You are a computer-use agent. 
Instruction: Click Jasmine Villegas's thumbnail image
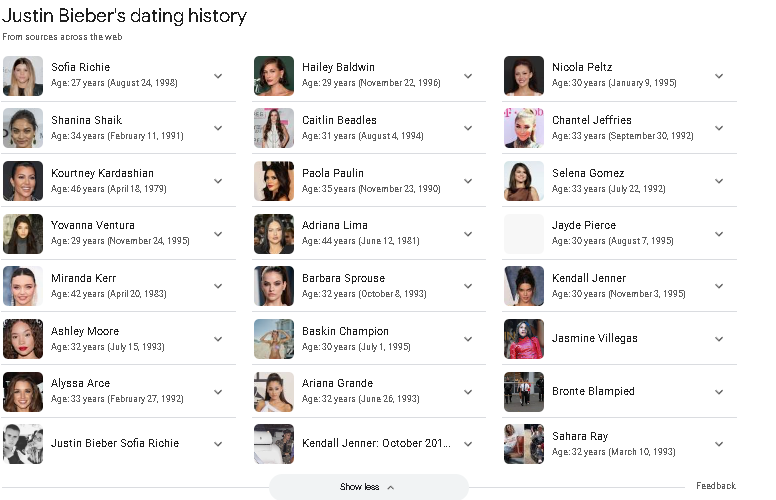523,339
